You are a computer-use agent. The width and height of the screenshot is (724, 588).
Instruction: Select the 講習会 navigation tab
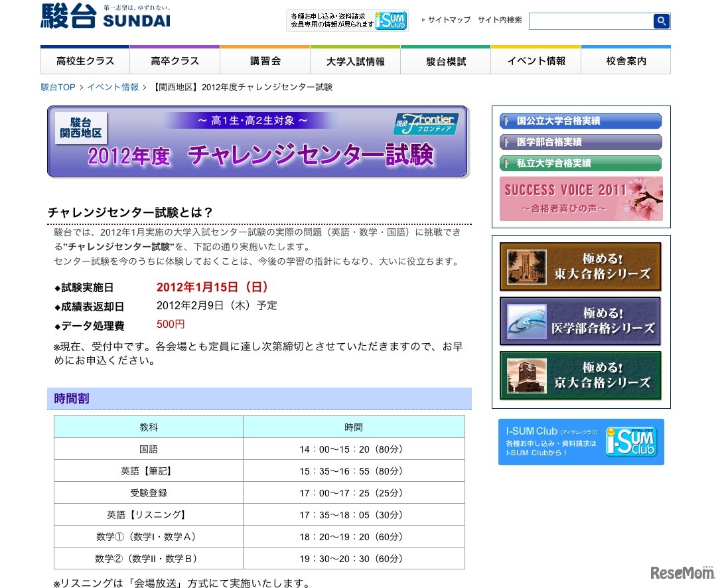point(265,61)
